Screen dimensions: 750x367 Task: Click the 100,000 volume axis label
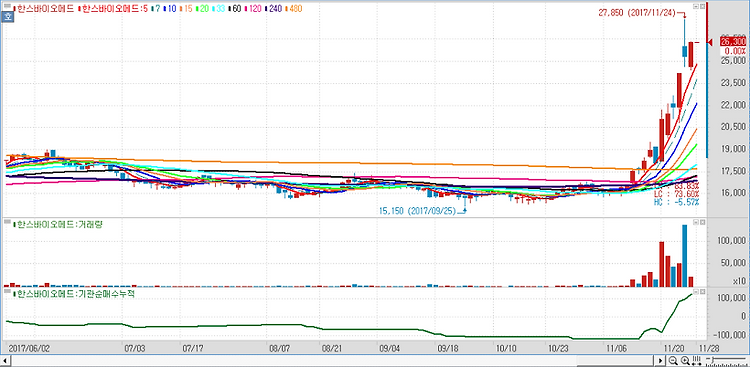732,241
